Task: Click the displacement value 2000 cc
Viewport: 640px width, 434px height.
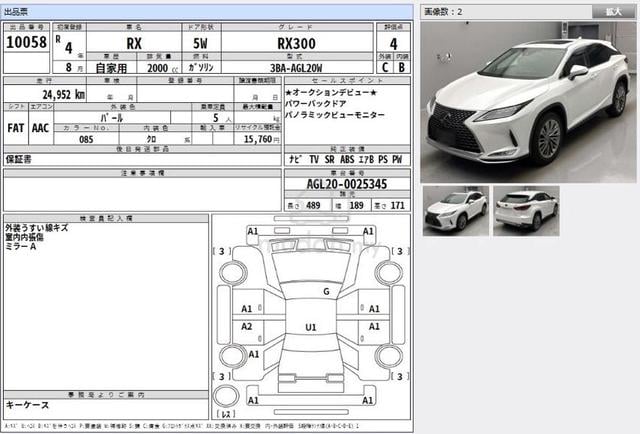Action: coord(162,68)
